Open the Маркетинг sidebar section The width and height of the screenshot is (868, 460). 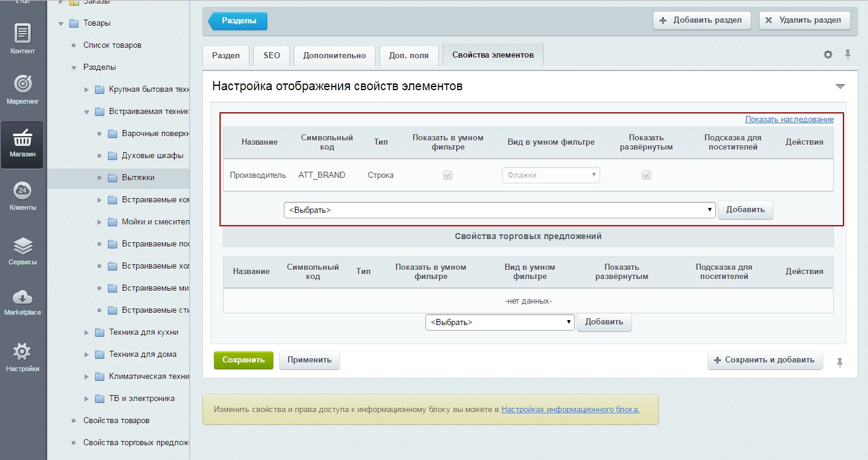point(23,90)
